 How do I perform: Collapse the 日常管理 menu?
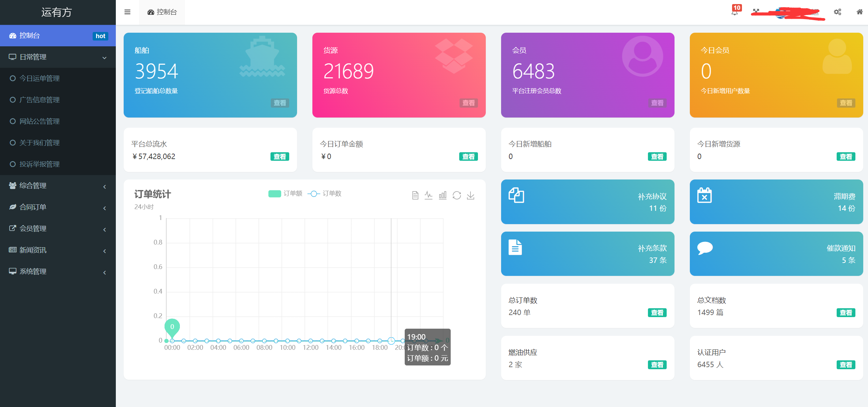[58, 57]
